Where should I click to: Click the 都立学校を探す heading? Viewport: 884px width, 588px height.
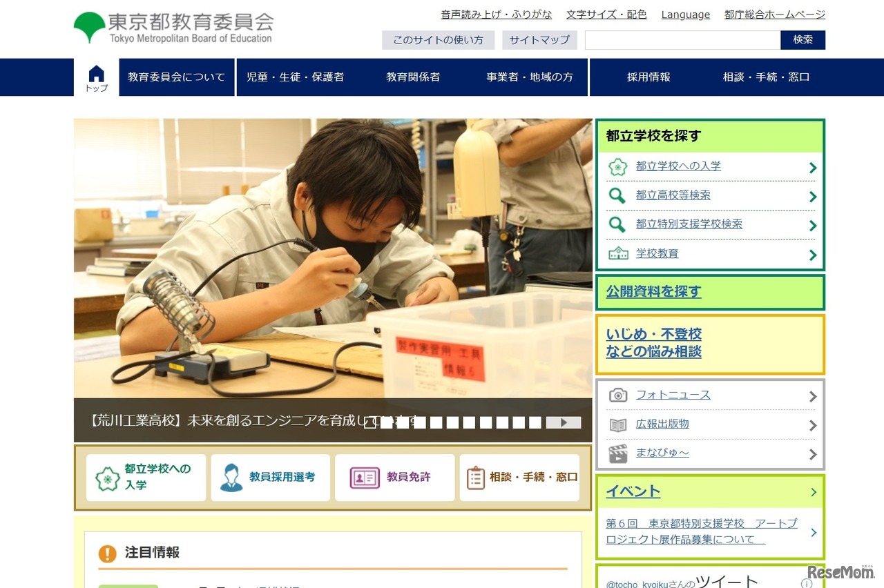pyautogui.click(x=653, y=136)
